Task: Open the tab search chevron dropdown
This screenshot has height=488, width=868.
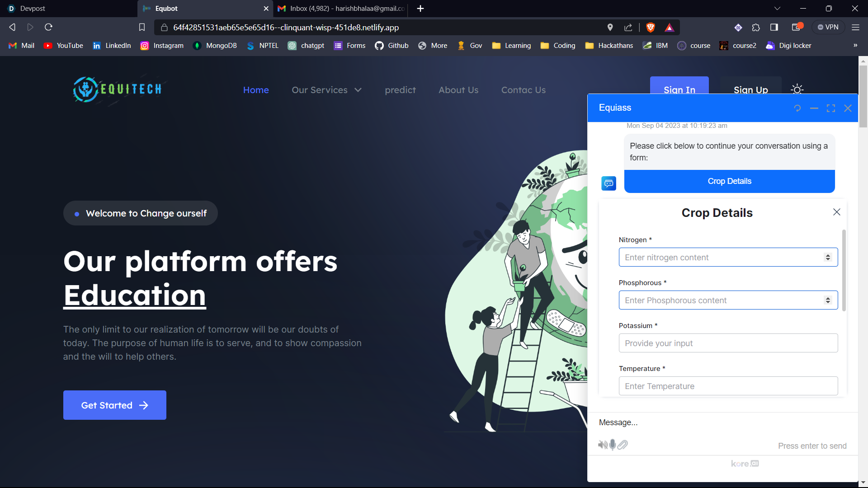Action: click(x=777, y=9)
